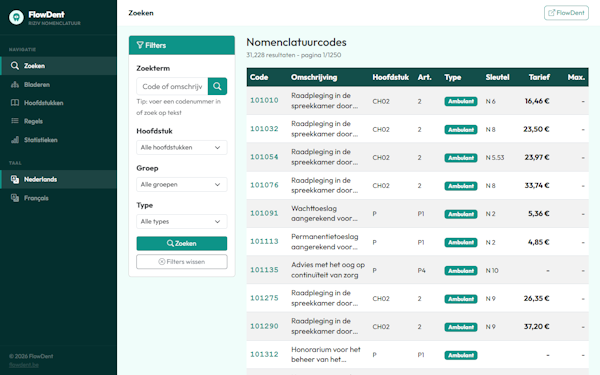Viewport: 600px width, 375px height.
Task: Click the tarief 37,20 € cell
Action: point(536,327)
